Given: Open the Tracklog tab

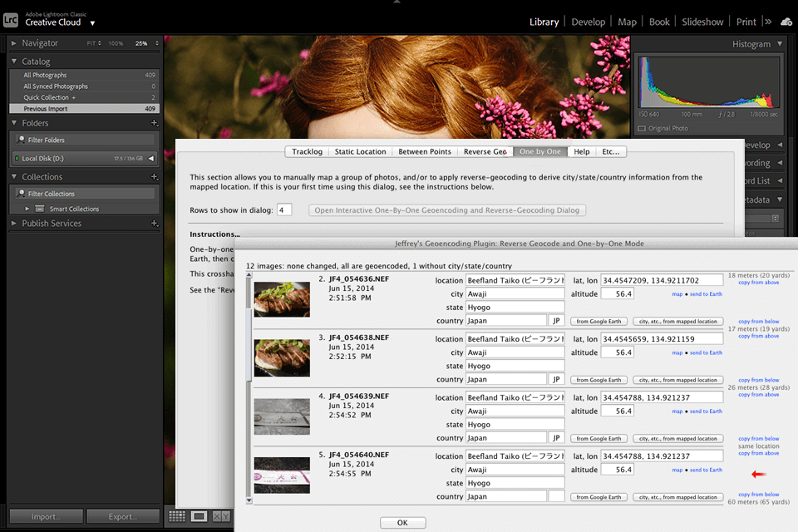Looking at the screenshot, I should coord(307,152).
